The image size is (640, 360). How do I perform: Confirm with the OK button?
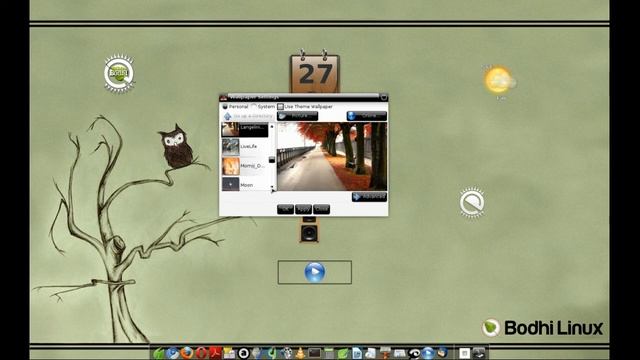click(285, 209)
